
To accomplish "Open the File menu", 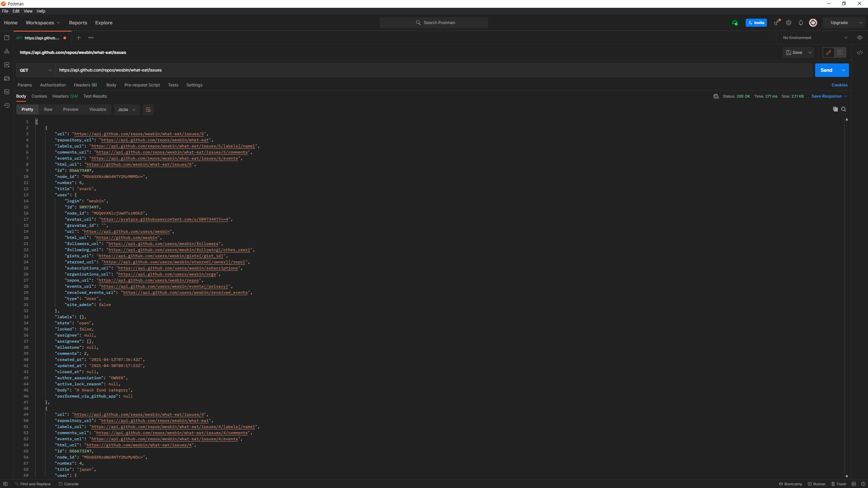I will point(5,11).
